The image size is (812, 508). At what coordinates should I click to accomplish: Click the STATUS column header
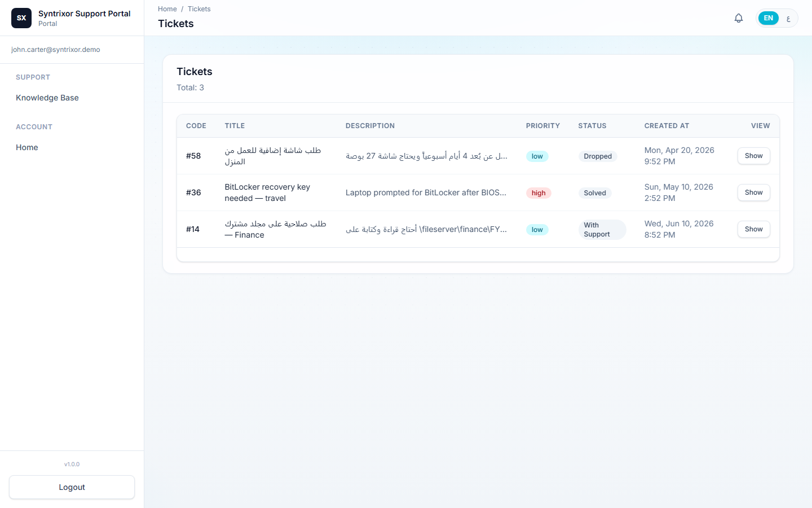(x=592, y=126)
